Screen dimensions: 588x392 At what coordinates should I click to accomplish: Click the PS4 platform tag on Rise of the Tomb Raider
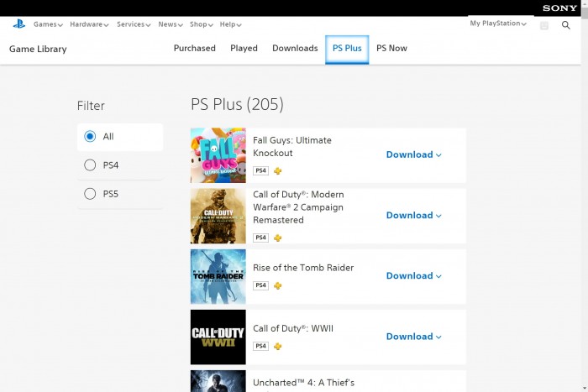260,285
